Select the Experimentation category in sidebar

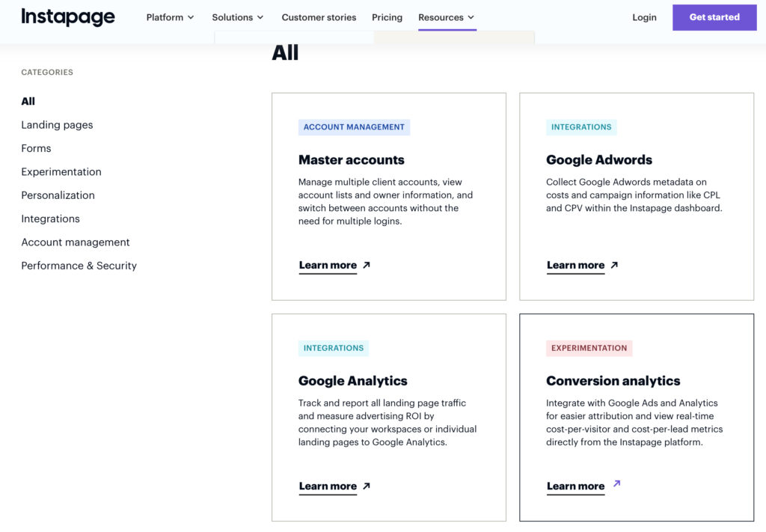[61, 171]
